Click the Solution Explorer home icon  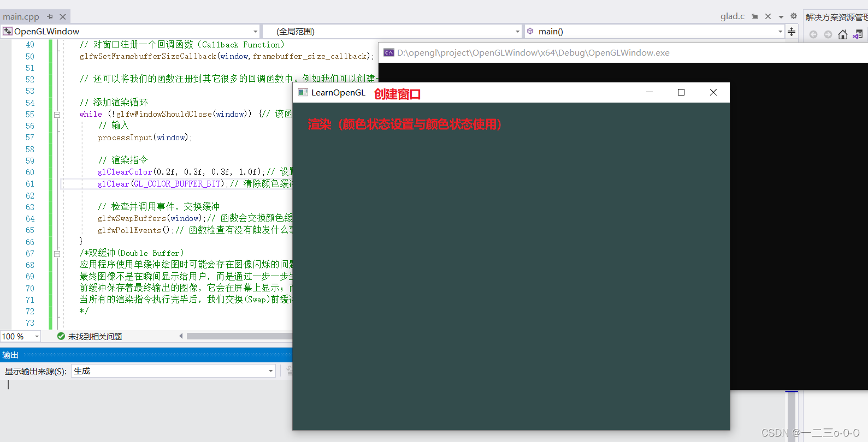[842, 34]
